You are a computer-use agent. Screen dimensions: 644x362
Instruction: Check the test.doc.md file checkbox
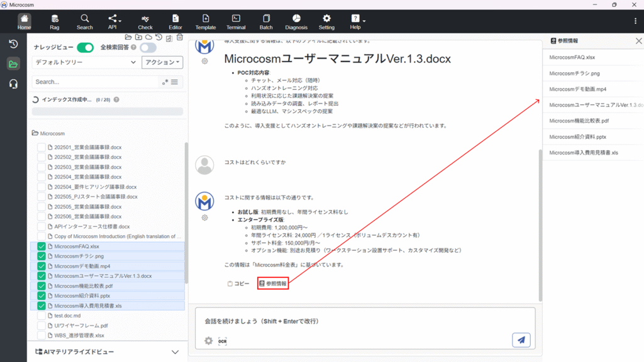[x=42, y=315]
